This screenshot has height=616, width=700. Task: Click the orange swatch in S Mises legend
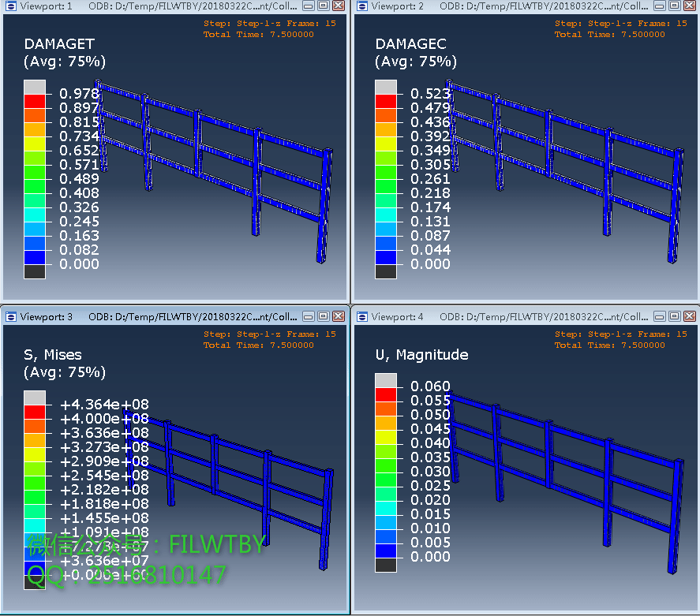coord(35,427)
